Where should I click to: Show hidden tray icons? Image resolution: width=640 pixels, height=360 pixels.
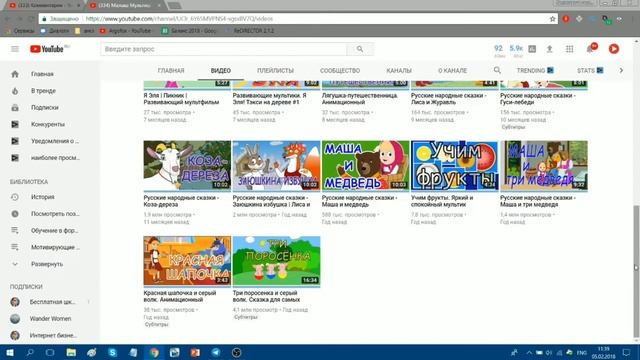pyautogui.click(x=529, y=353)
